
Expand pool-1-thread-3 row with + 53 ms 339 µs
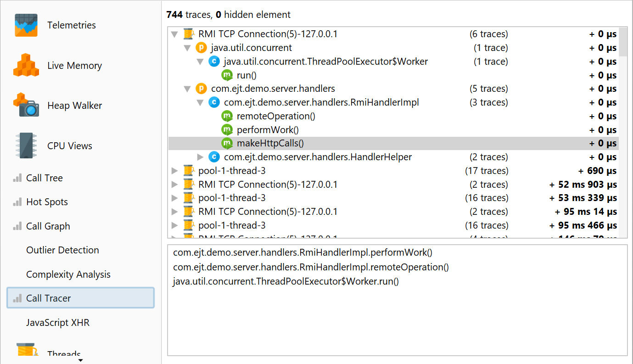tap(174, 198)
